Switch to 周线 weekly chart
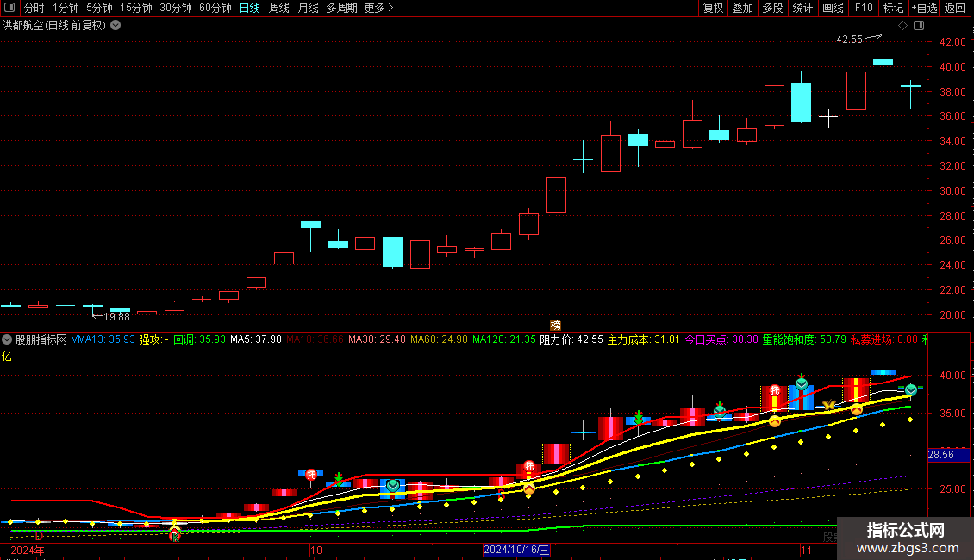Screen dimensions: 974x560 [x=279, y=8]
